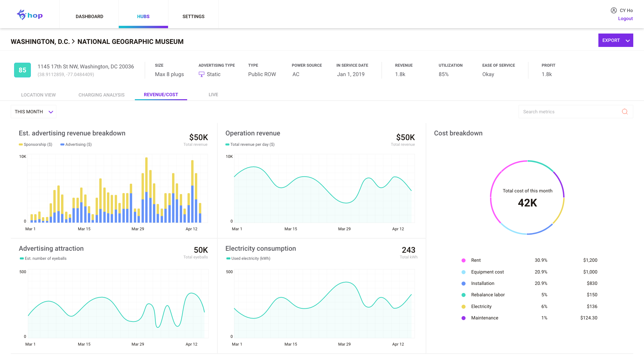Select the HUBS nav item
Screen dimensions: 644x362
[143, 16]
